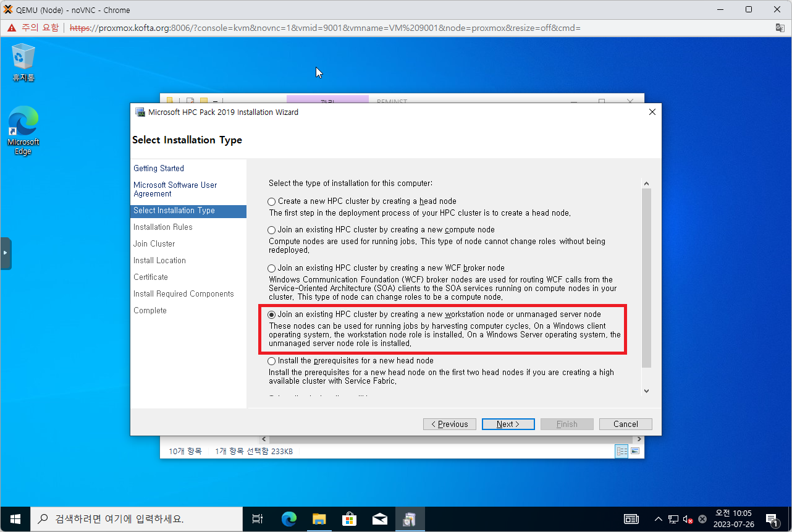Launch File Explorer from the taskbar
The width and height of the screenshot is (792, 532).
click(x=319, y=519)
